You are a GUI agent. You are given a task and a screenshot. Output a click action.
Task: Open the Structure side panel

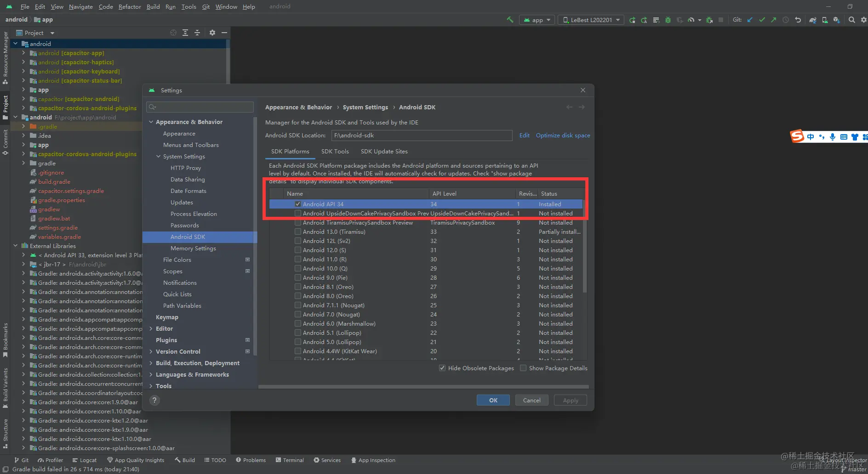5,433
